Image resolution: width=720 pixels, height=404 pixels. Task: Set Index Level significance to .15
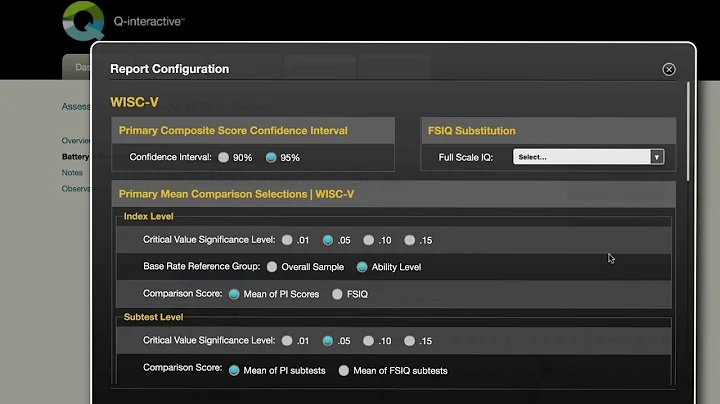[410, 240]
